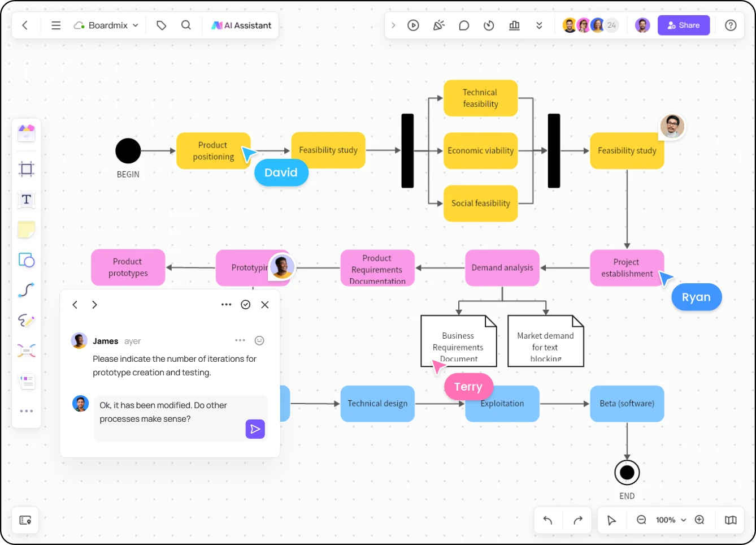This screenshot has height=545, width=756.
Task: Open the 100% zoom level dropdown
Action: tap(671, 520)
